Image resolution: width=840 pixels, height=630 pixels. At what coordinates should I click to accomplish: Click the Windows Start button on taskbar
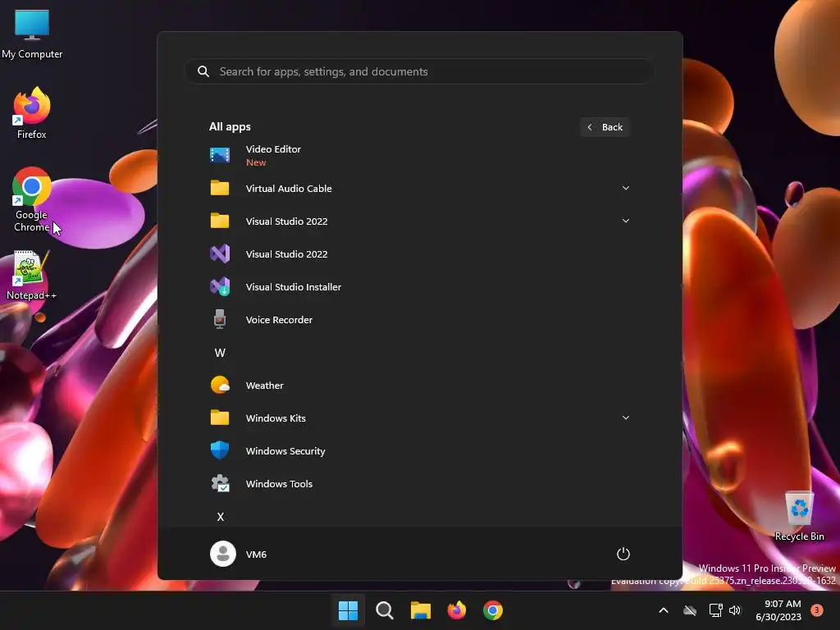coord(348,610)
